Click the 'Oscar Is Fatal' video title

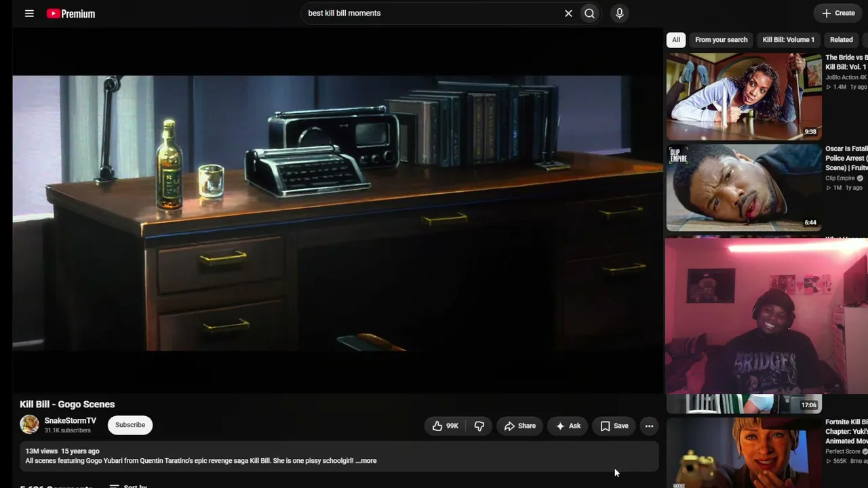[x=846, y=158]
